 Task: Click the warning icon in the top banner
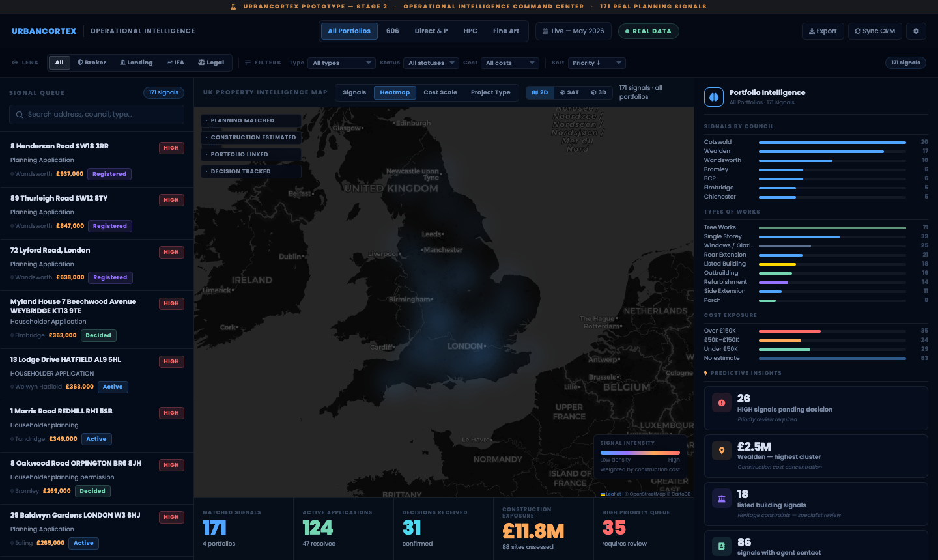[x=234, y=7]
